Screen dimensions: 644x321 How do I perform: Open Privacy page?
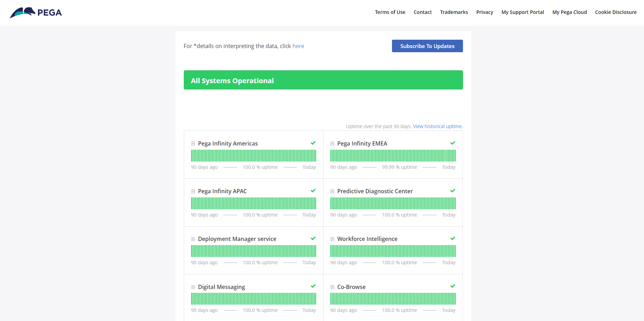(485, 12)
